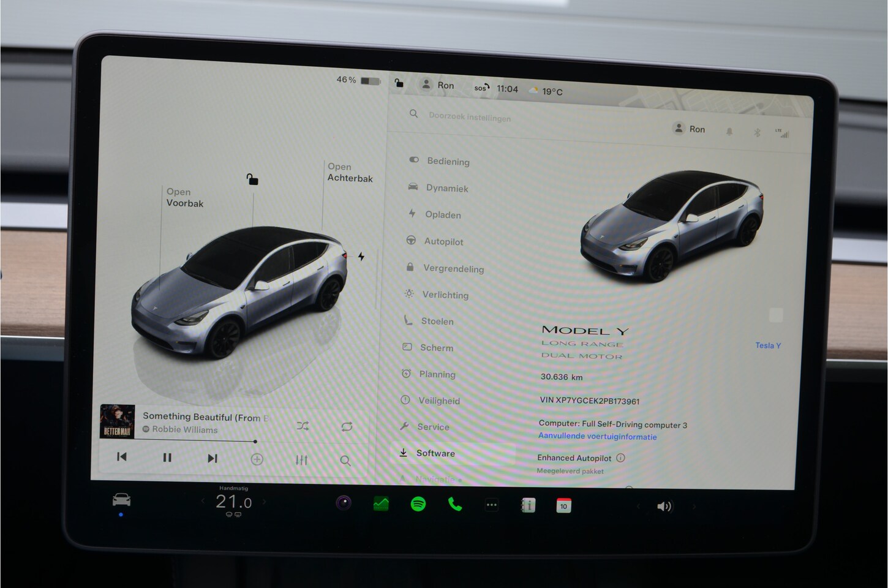Tap the LTE signal strength icon
888x588 pixels.
coord(782,133)
